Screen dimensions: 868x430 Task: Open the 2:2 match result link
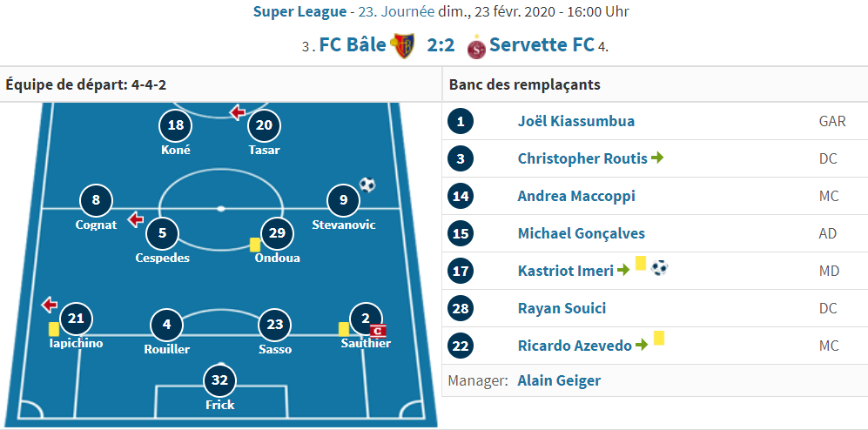441,44
